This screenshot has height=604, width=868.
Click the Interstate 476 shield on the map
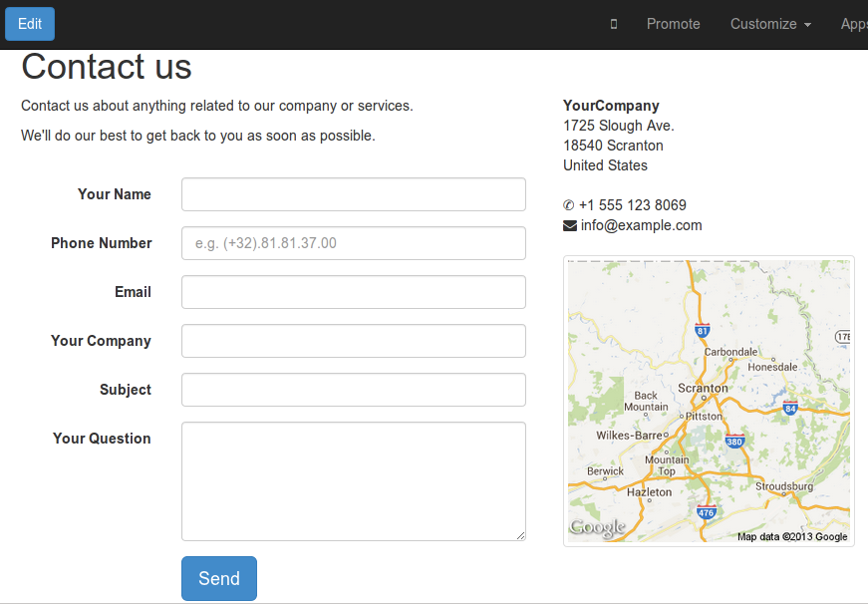pyautogui.click(x=706, y=512)
